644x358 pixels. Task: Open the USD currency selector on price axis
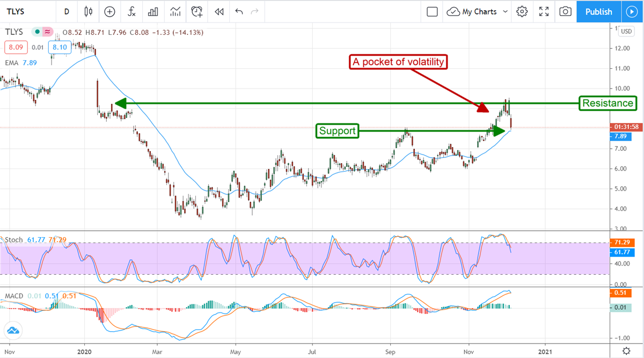coord(626,32)
